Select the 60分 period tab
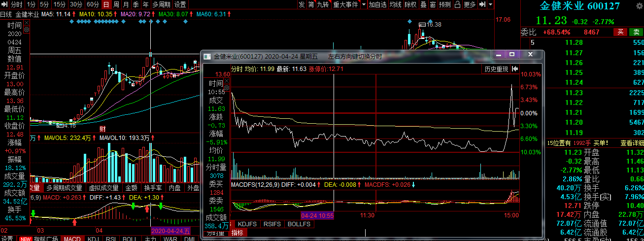644x241 pixels. point(93,4)
